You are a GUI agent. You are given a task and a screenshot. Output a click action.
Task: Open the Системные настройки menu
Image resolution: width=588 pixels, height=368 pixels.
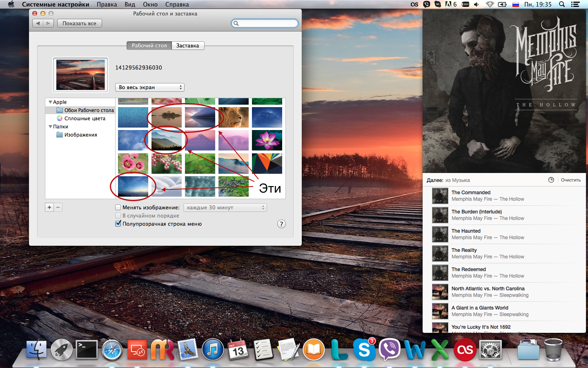pyautogui.click(x=56, y=4)
